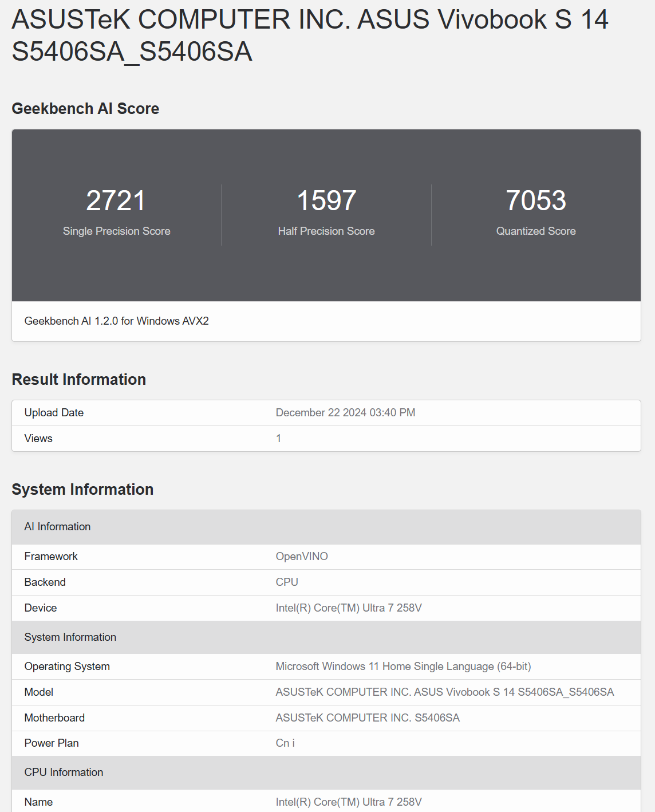Click the AI Information table header

326,527
